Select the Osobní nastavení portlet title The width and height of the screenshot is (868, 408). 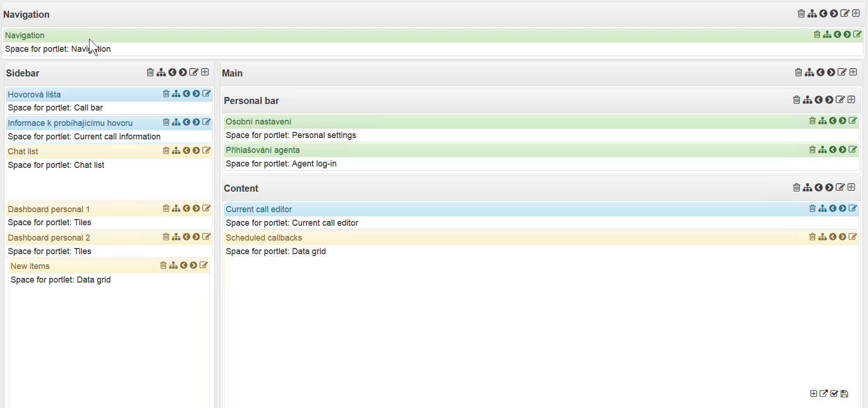[x=258, y=122]
